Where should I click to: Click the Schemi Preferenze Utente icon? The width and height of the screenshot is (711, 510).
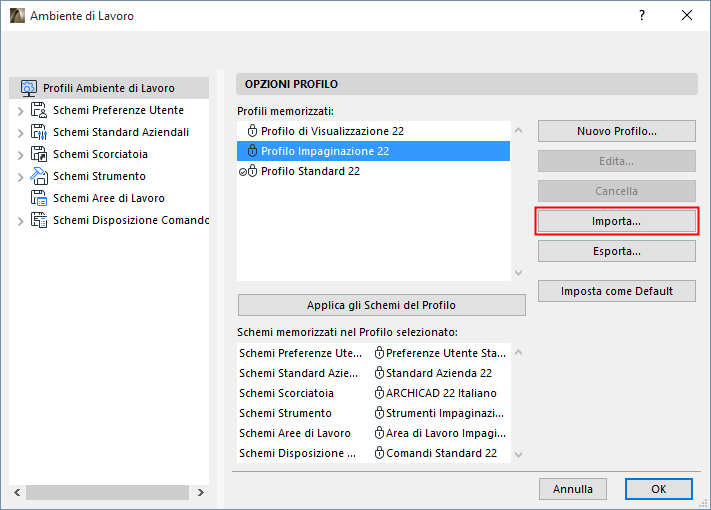(39, 110)
